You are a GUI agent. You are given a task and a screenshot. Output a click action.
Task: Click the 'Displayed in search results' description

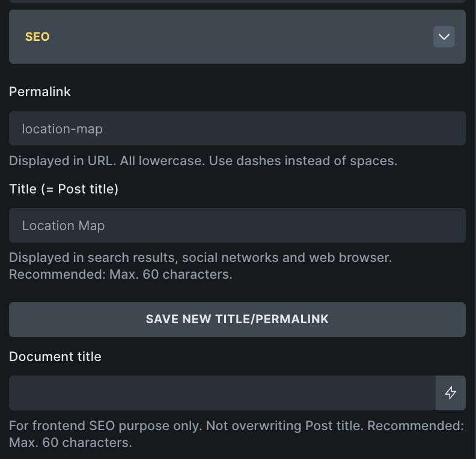[200, 258]
